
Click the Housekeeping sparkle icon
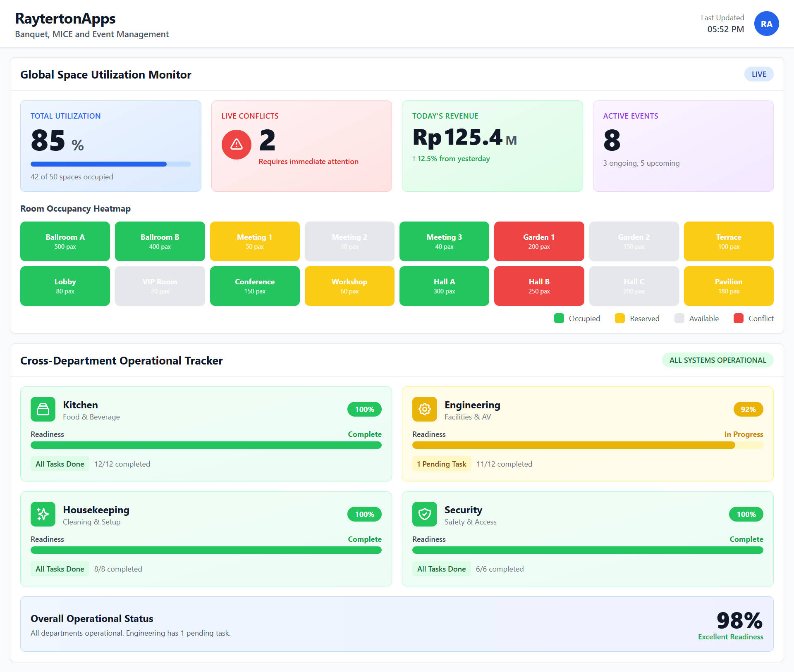pos(43,514)
